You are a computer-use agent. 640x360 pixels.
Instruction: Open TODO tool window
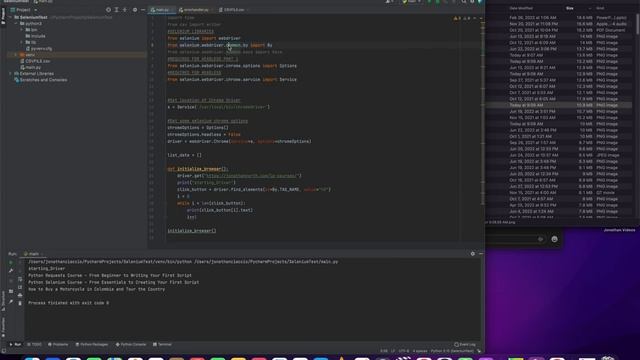tap(35, 344)
